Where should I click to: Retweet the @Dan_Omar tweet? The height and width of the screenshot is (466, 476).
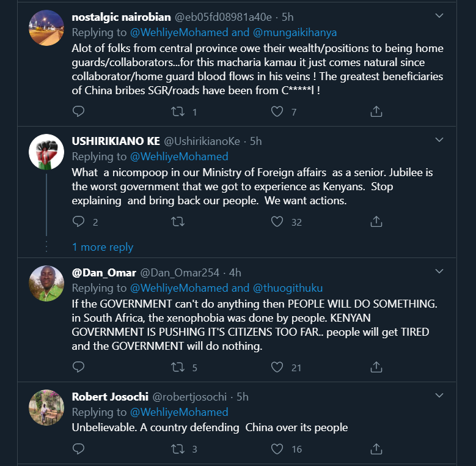tap(177, 367)
